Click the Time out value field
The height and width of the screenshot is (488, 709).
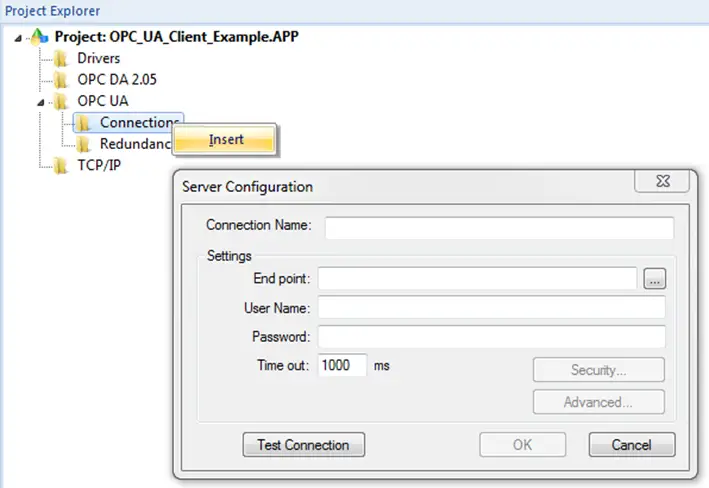point(342,365)
